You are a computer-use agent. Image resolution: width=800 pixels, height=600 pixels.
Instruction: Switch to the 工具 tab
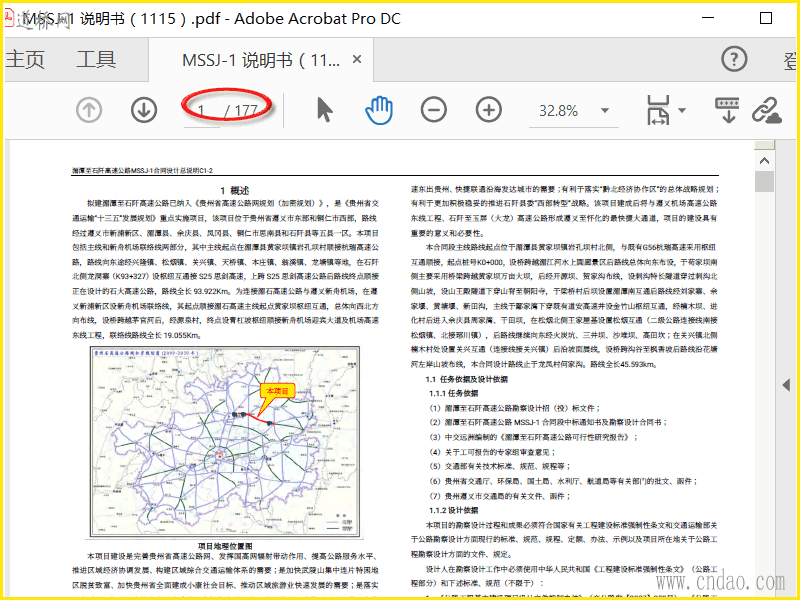(x=96, y=60)
